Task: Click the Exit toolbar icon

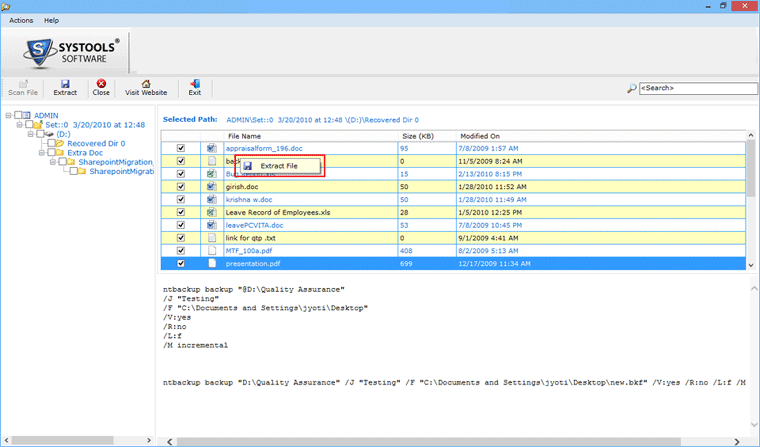Action: pos(195,84)
